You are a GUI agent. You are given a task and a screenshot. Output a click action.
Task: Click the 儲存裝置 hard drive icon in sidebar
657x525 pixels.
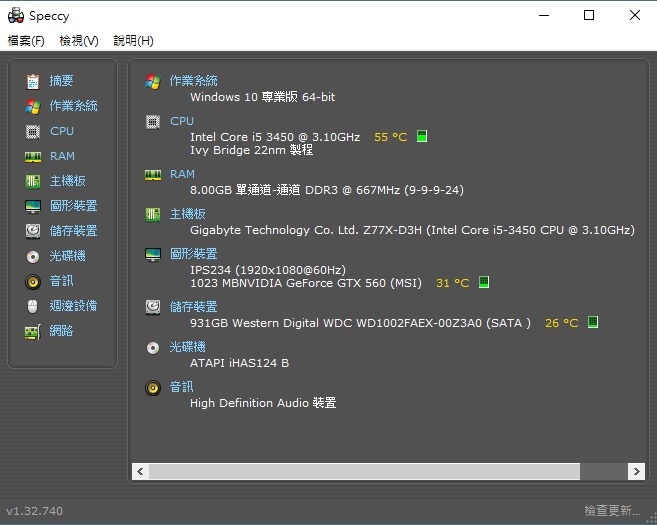point(33,231)
